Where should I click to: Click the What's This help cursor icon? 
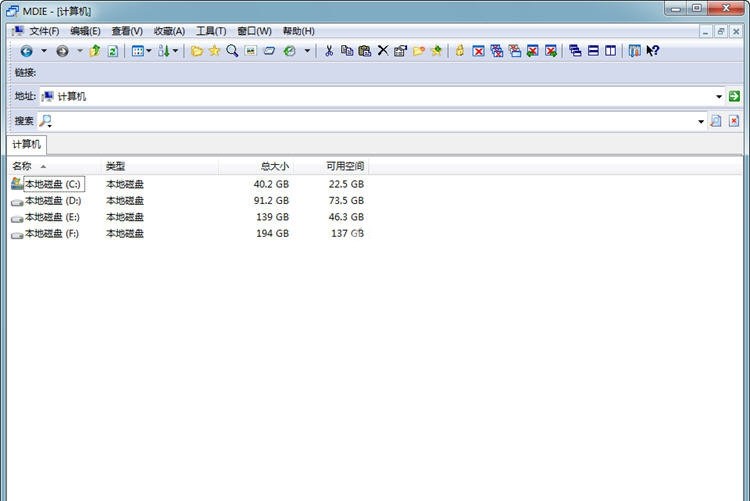(653, 51)
